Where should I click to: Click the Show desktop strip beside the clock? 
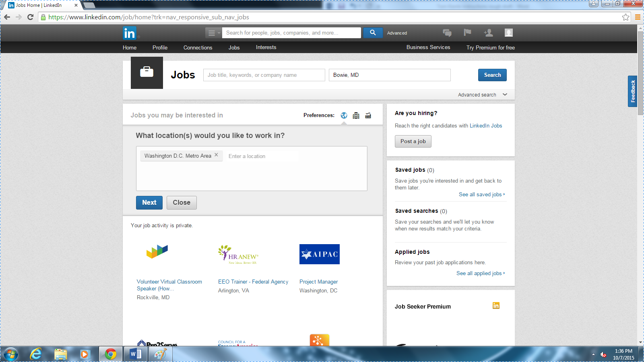click(x=641, y=354)
